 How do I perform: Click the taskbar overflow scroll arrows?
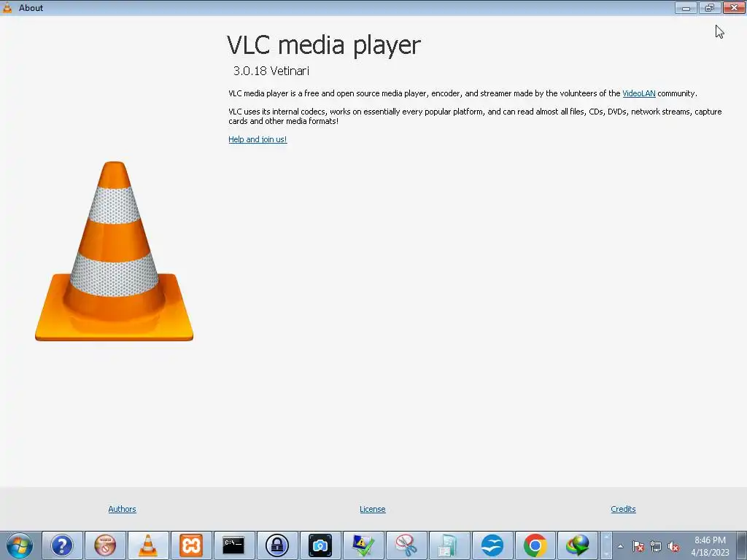coord(606,545)
